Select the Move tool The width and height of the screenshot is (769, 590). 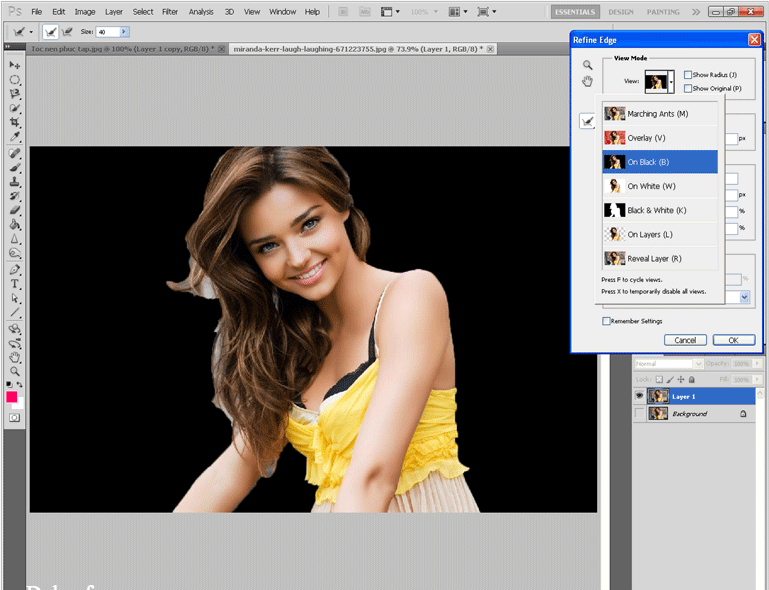point(15,65)
